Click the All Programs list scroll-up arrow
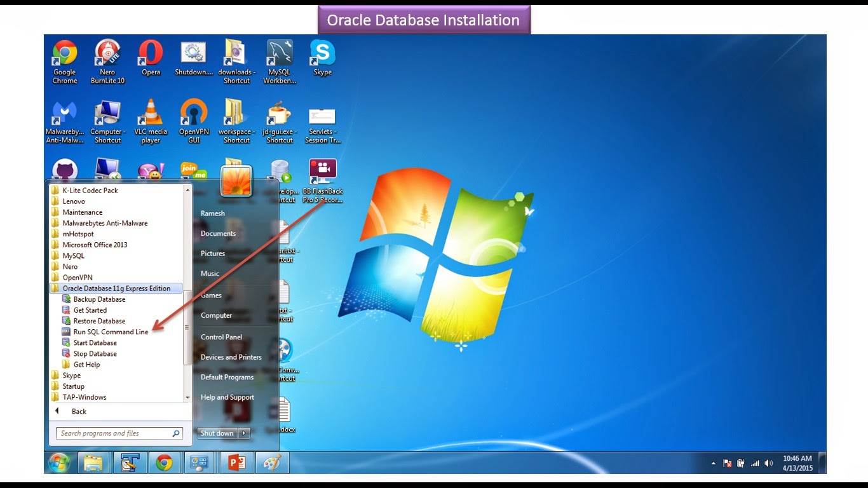The height and width of the screenshot is (488, 868). click(187, 190)
